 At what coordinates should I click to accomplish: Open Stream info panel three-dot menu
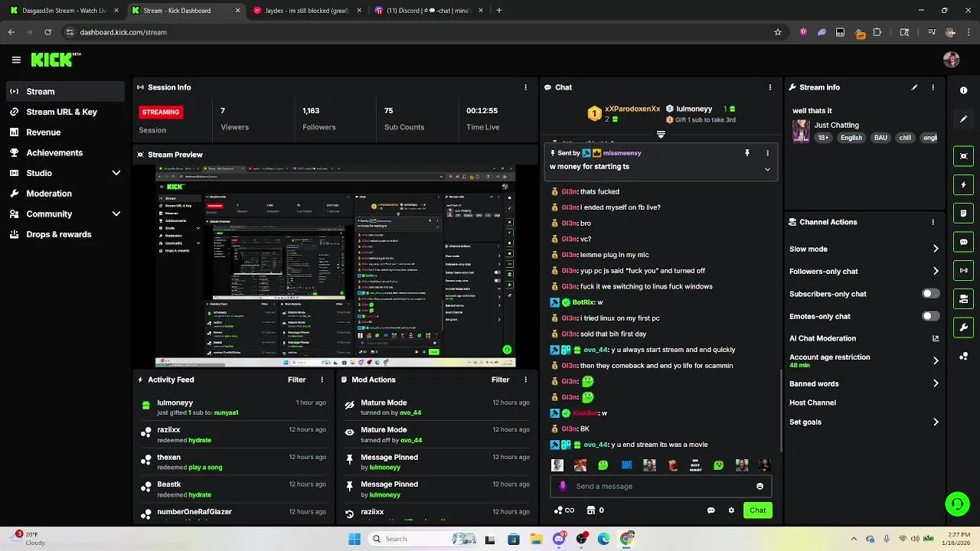pos(933,87)
